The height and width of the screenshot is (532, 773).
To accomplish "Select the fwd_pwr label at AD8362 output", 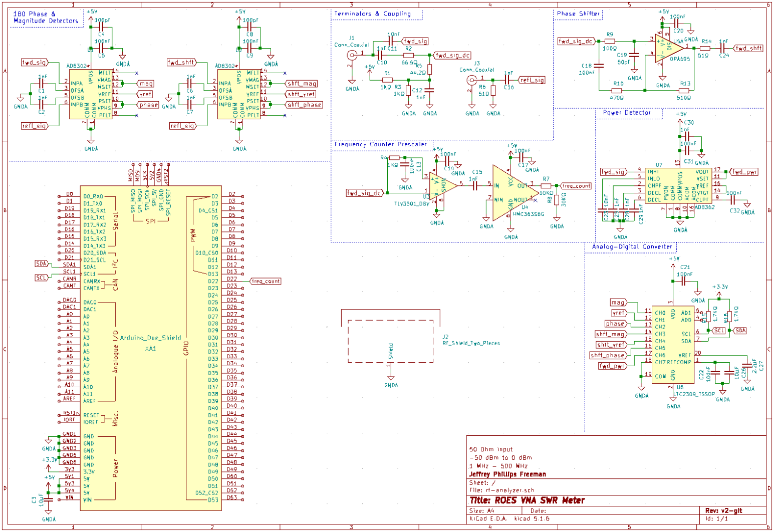I will (744, 172).
